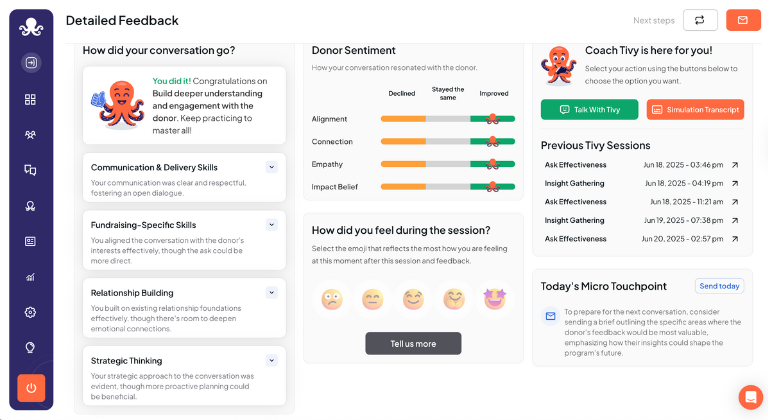Click the dashboard grid icon in sidebar

tap(30, 99)
